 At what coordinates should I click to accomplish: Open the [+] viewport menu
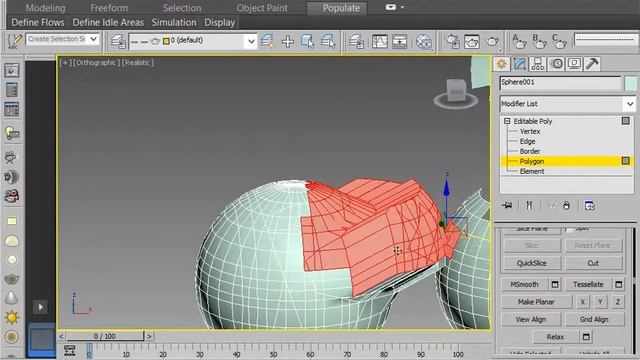click(x=65, y=62)
